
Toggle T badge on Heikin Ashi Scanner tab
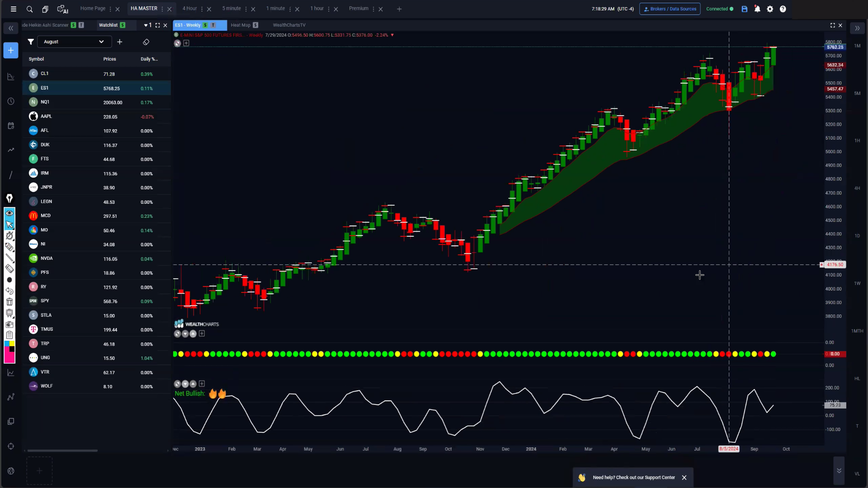pyautogui.click(x=81, y=25)
